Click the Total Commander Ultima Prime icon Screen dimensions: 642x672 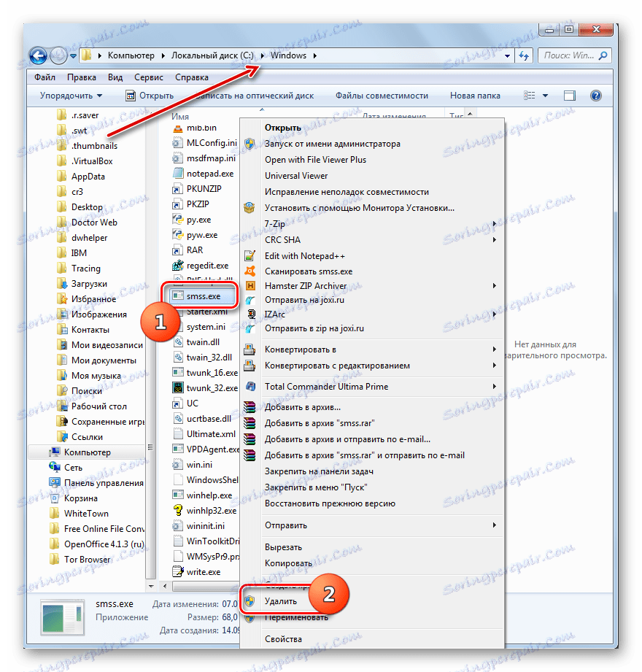250,386
